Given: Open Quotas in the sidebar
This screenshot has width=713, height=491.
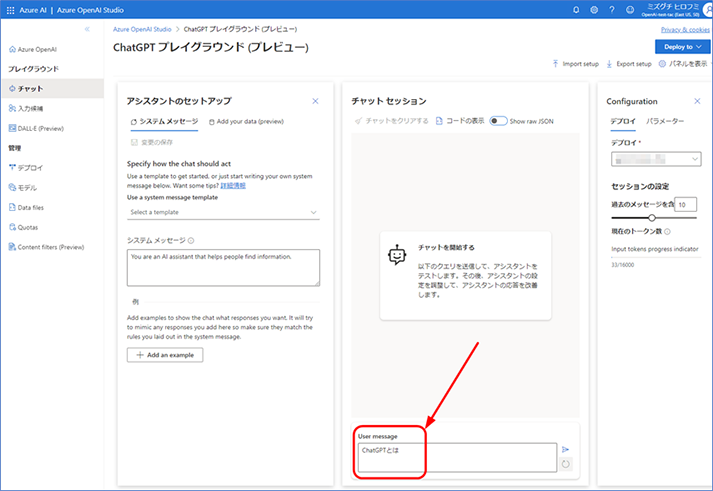Looking at the screenshot, I should tap(23, 227).
